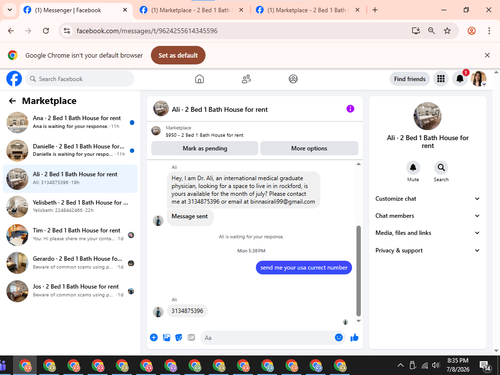Open more actions with the blue plus icon
Image resolution: width=500 pixels, height=375 pixels.
pyautogui.click(x=154, y=337)
